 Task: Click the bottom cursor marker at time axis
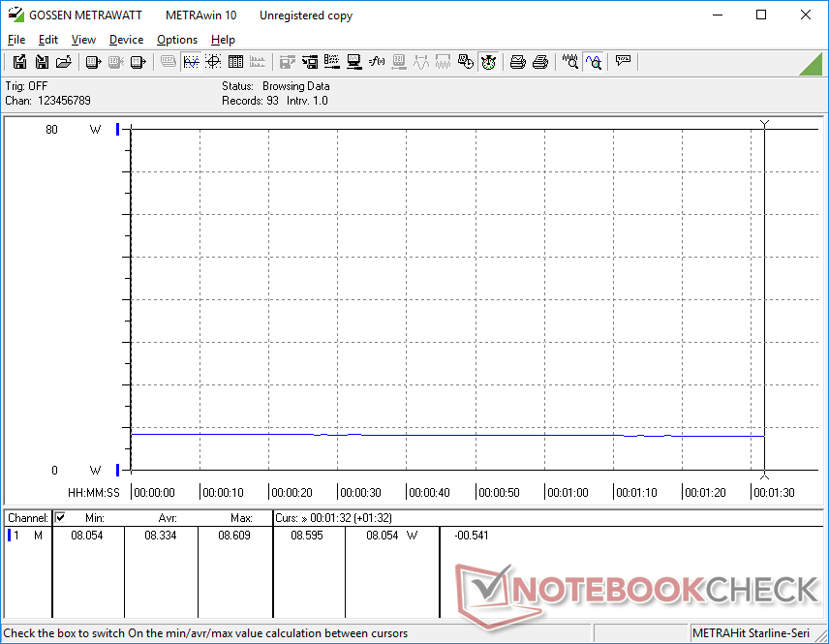click(x=764, y=475)
